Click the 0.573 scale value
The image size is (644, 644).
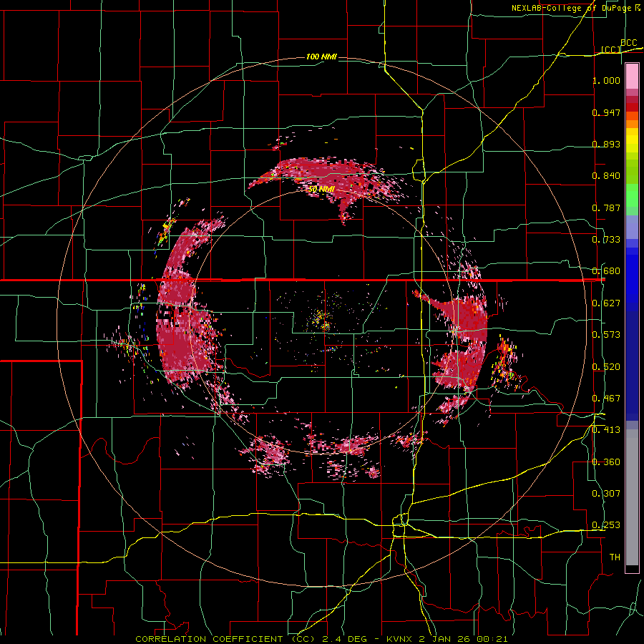click(606, 335)
